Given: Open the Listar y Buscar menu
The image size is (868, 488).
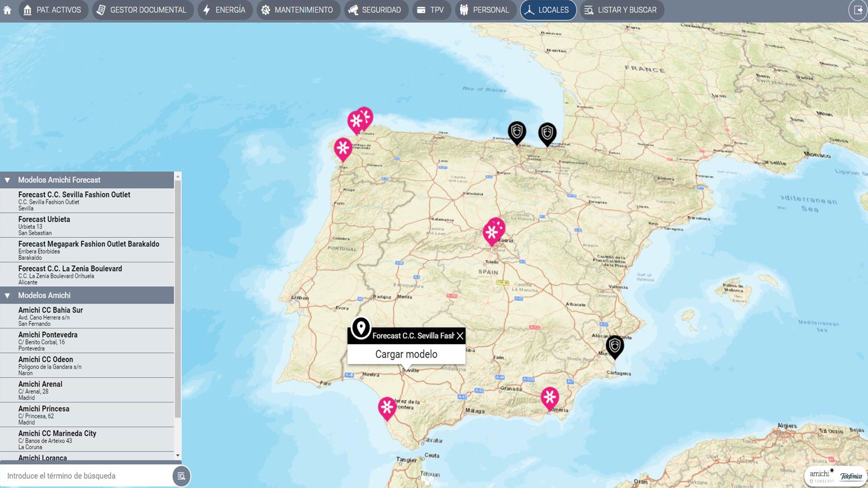Looking at the screenshot, I should click(622, 10).
